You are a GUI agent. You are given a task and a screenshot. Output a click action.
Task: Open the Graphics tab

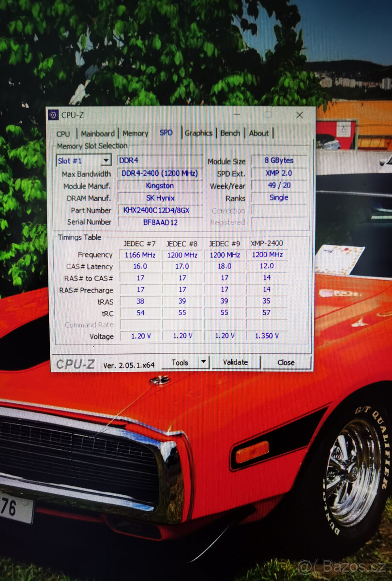pyautogui.click(x=198, y=133)
